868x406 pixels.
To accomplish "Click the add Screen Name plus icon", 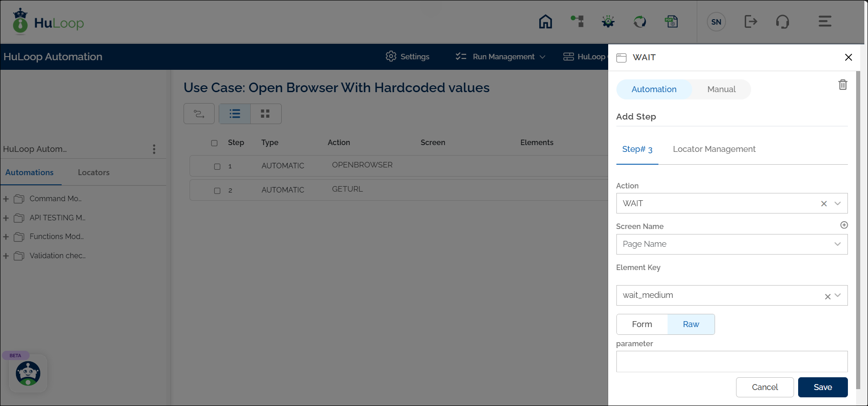I will (x=844, y=225).
